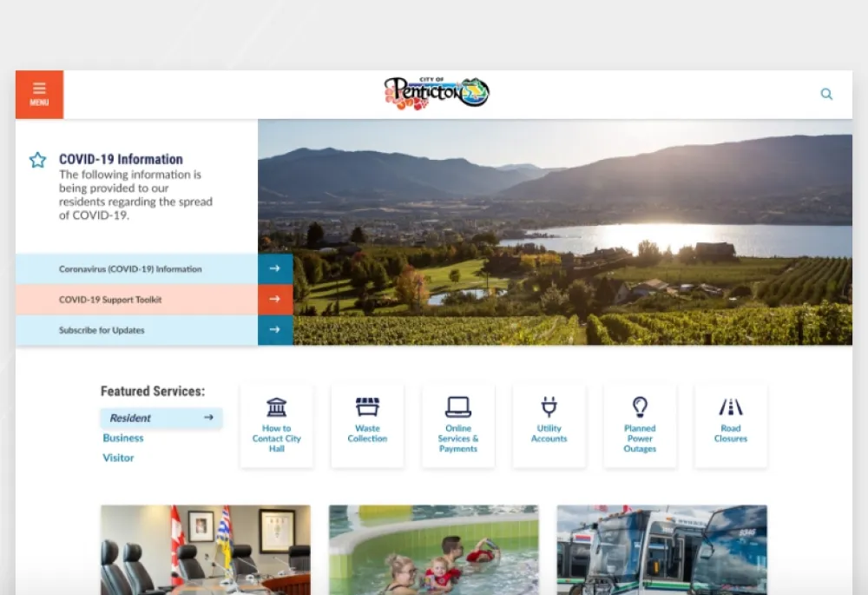Open Waste Collection service label
Viewport: 868px width, 595px height.
coord(367,433)
